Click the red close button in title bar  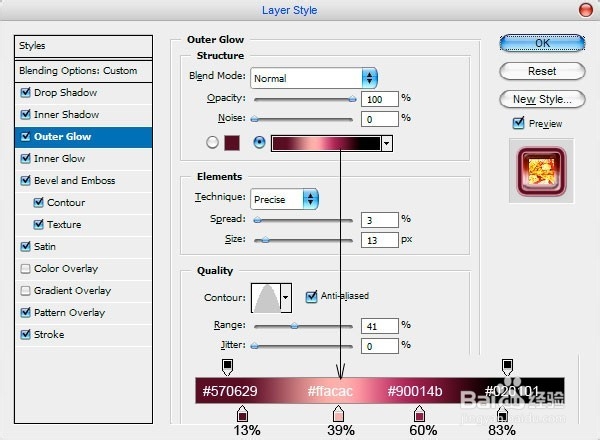pos(585,10)
